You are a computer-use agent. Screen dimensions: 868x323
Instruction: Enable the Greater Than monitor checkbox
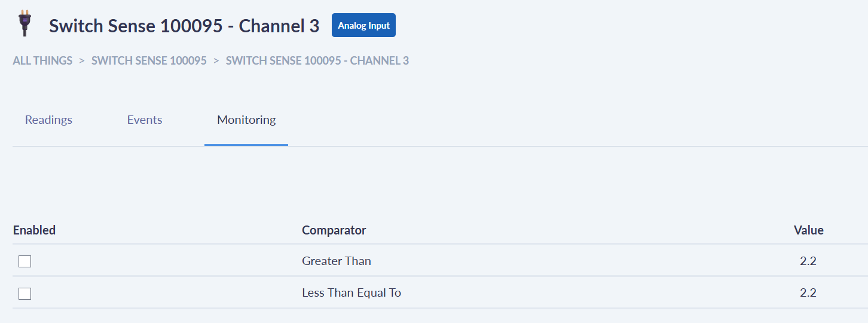25,261
